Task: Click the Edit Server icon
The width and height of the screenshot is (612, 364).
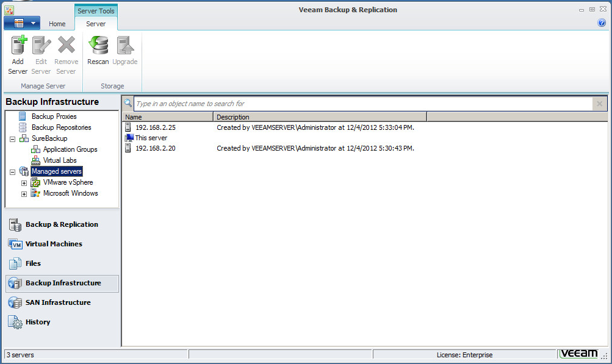Action: tap(41, 45)
